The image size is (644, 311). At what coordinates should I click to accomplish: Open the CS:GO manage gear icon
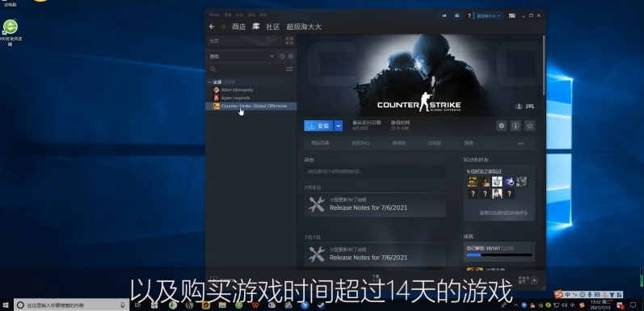click(502, 126)
